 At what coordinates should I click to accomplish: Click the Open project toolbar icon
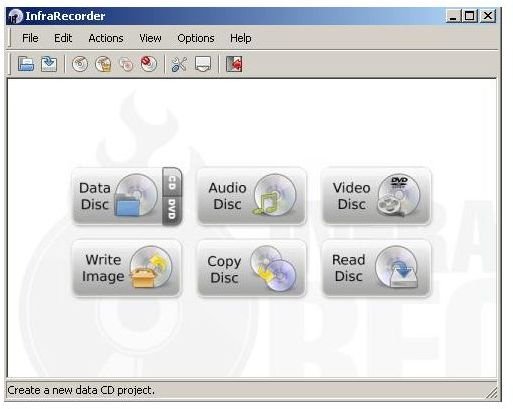click(x=26, y=64)
